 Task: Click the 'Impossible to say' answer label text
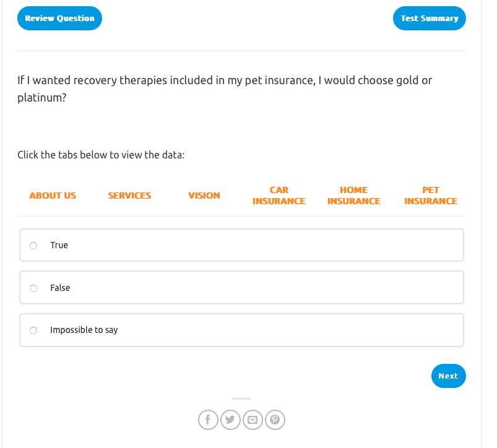click(84, 330)
